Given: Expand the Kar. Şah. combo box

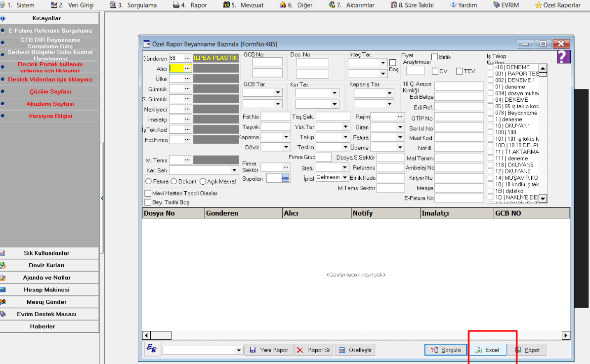Looking at the screenshot, I should pyautogui.click(x=235, y=170).
